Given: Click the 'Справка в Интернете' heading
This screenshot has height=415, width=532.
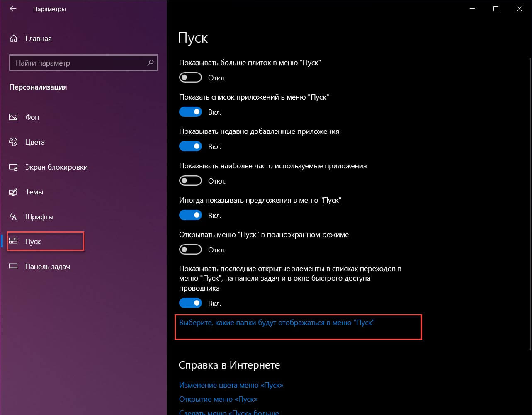Looking at the screenshot, I should [229, 365].
